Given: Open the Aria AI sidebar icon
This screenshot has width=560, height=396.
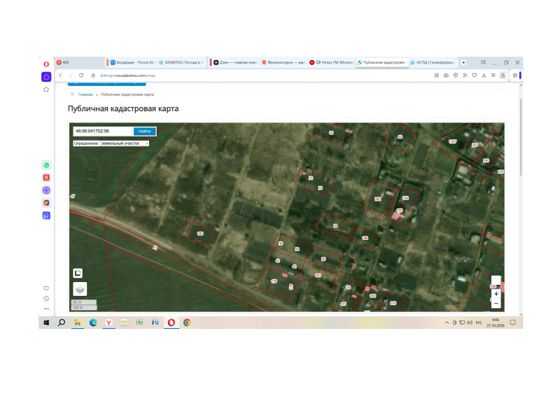Looking at the screenshot, I should [x=46, y=190].
